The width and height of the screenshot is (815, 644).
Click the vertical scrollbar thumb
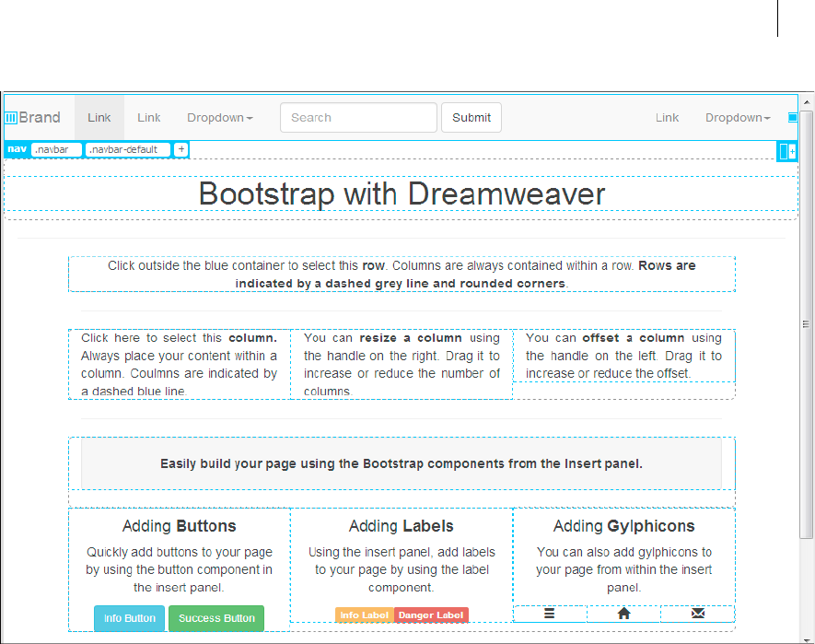click(x=807, y=322)
